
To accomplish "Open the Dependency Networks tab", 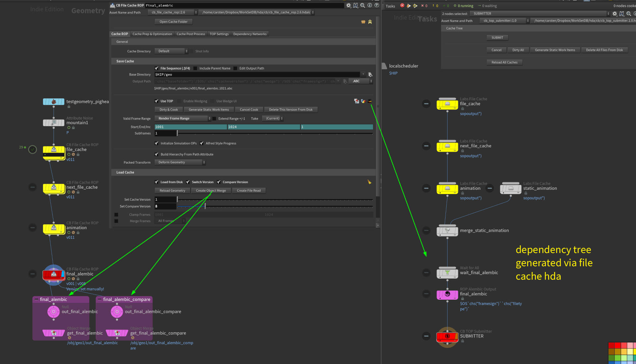I will tap(250, 34).
